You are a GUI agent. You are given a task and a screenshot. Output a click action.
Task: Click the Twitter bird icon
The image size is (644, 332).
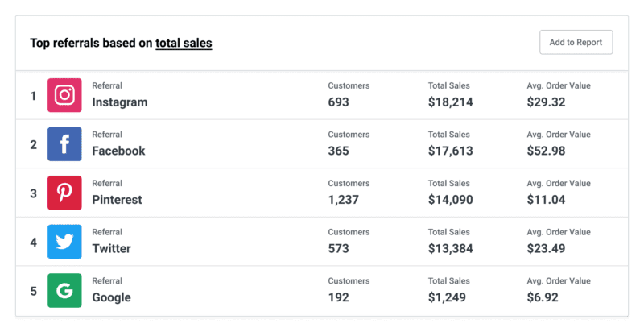[x=64, y=242]
